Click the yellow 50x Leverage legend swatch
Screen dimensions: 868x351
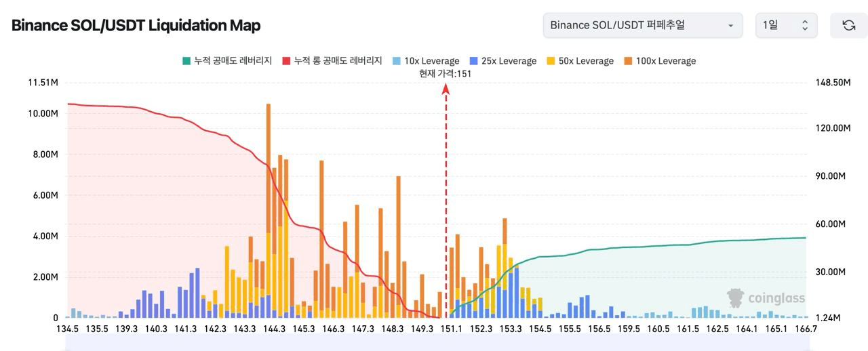click(x=550, y=61)
